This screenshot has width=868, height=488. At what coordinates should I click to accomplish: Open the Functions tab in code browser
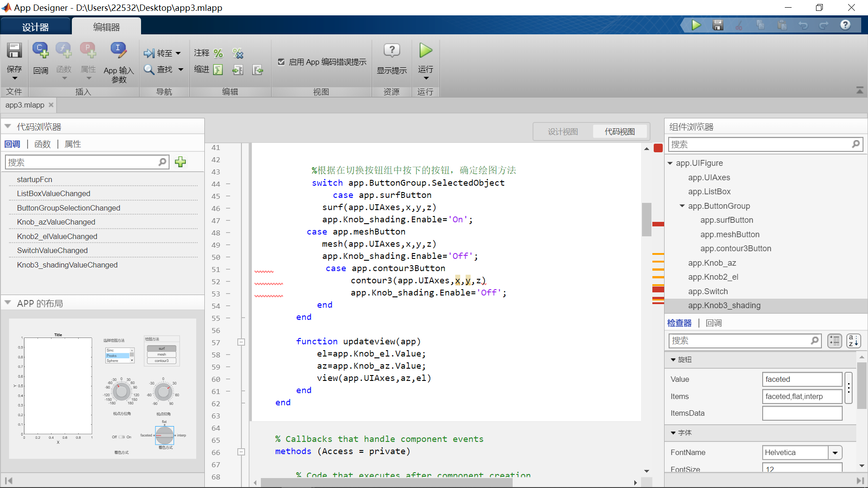[x=42, y=144]
